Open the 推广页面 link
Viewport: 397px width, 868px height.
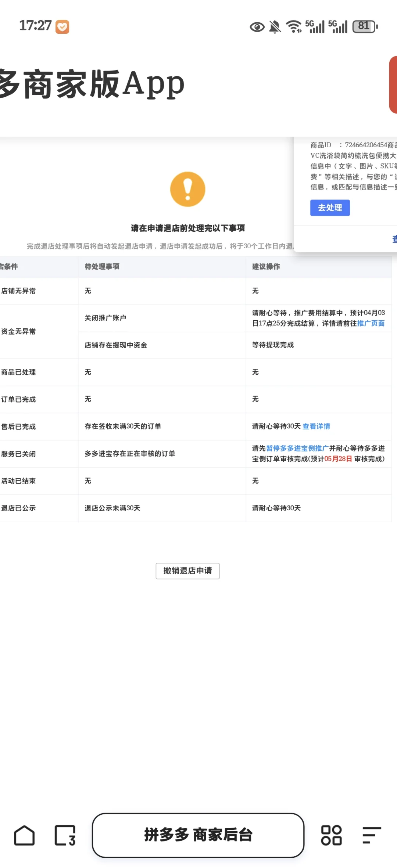[371, 323]
